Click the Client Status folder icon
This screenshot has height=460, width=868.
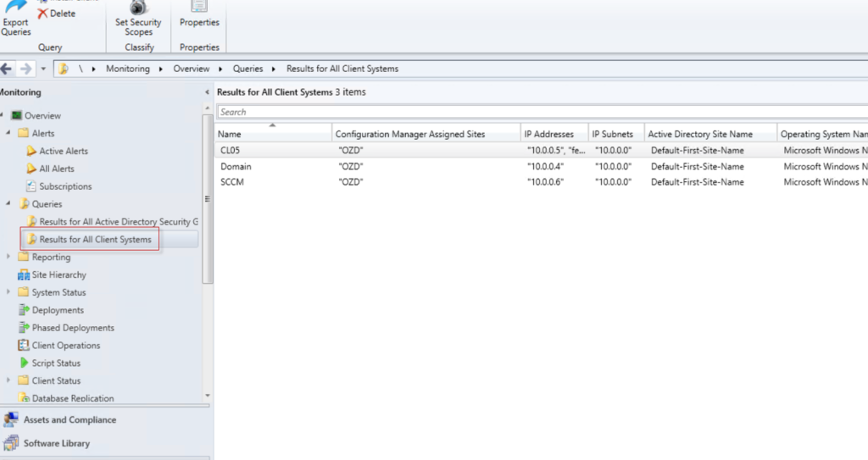23,381
